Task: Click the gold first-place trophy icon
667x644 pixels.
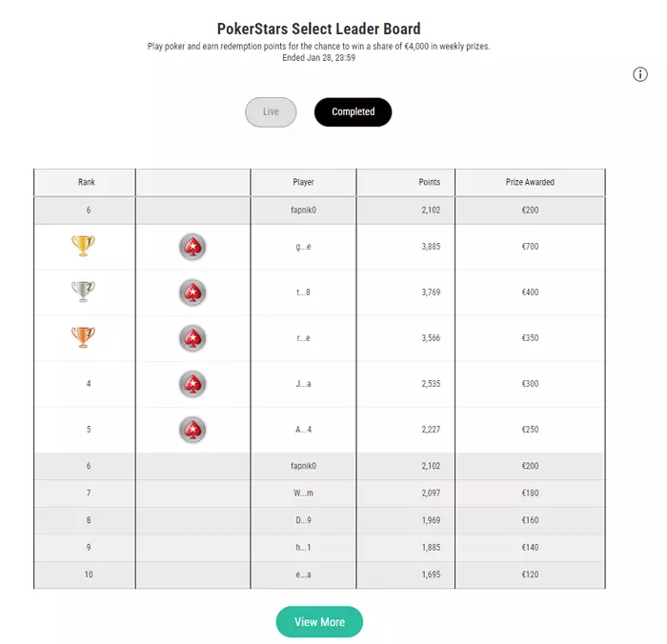Action: pos(83,246)
